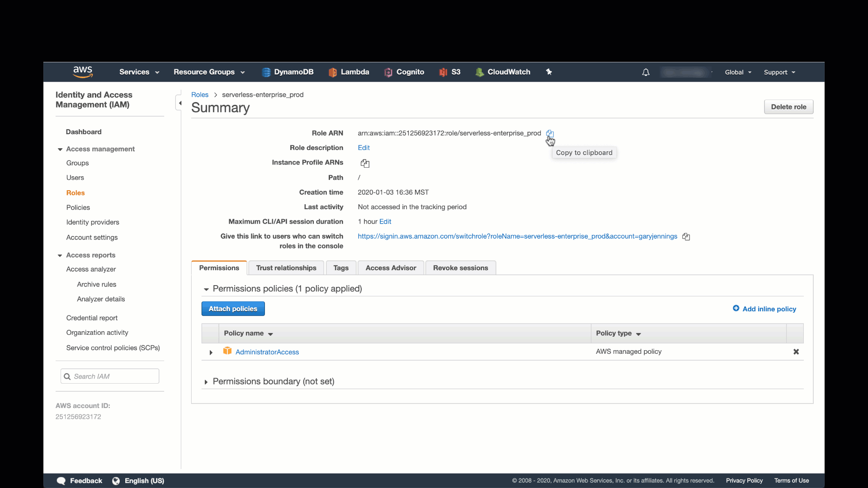Expand Permissions boundary section
Screen dimensions: 868x488
tap(206, 382)
